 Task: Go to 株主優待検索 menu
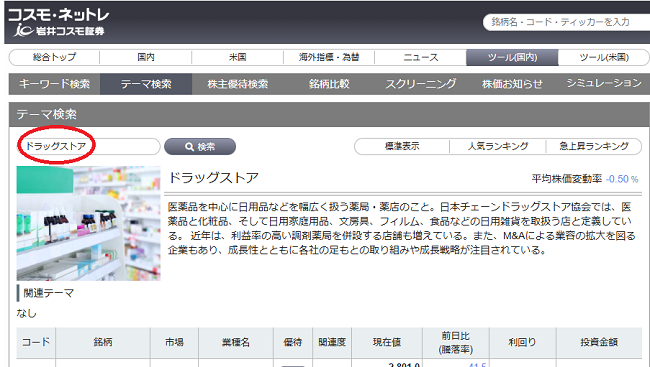pyautogui.click(x=238, y=84)
